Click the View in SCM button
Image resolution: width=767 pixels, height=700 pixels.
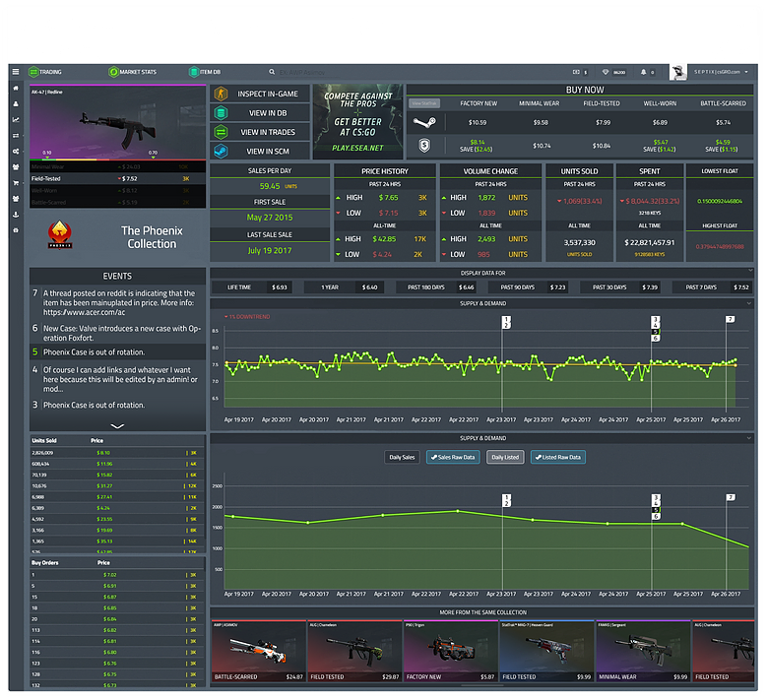(260, 152)
